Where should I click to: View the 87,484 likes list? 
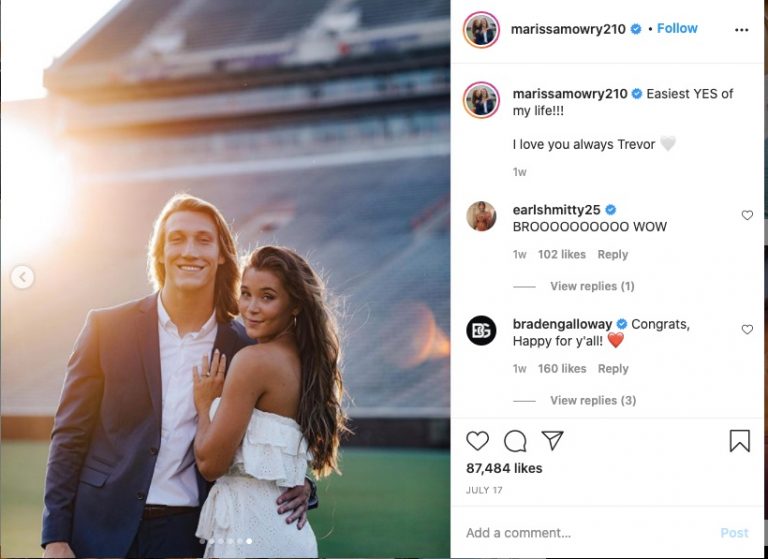(504, 468)
